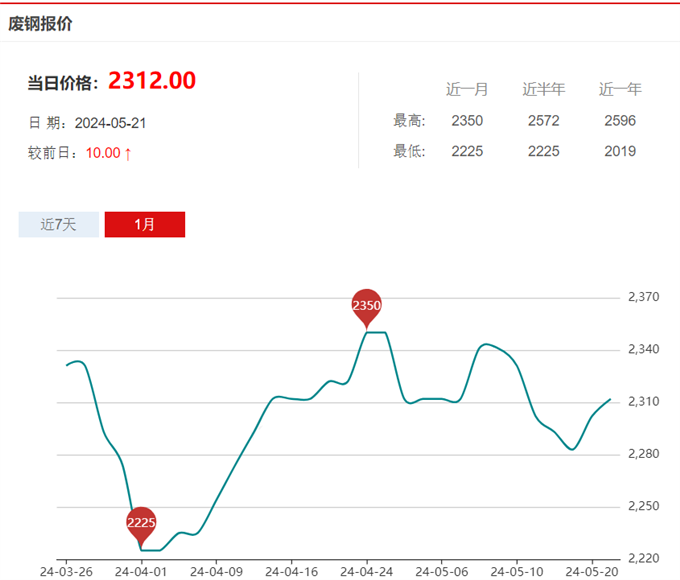Click the 近半年 column header
This screenshot has width=680, height=580.
click(x=544, y=89)
